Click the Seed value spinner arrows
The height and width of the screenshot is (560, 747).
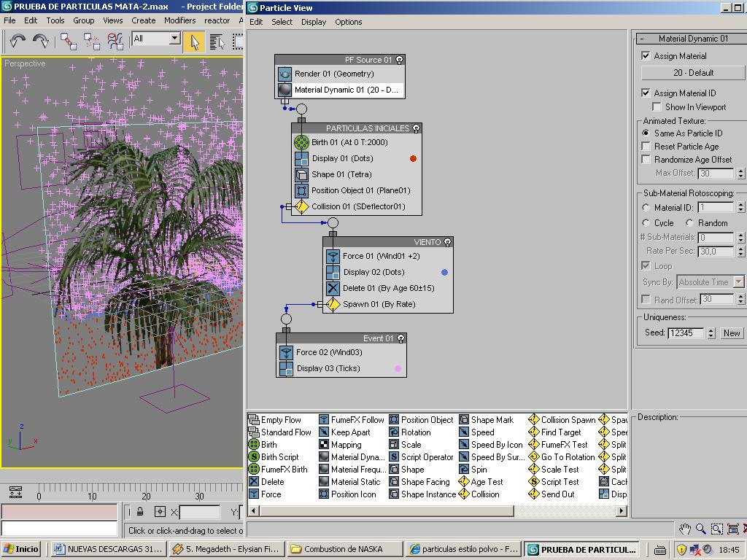click(711, 332)
